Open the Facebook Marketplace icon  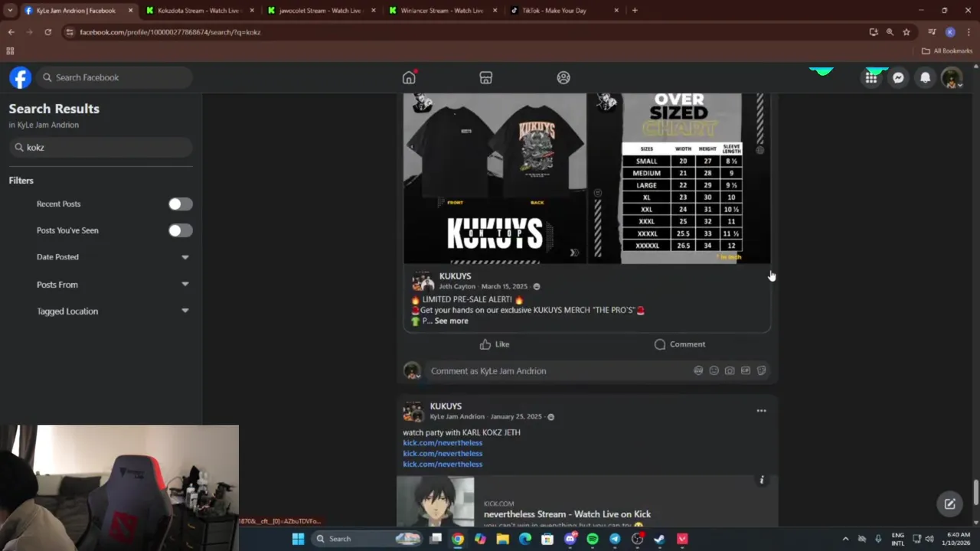pos(485,77)
